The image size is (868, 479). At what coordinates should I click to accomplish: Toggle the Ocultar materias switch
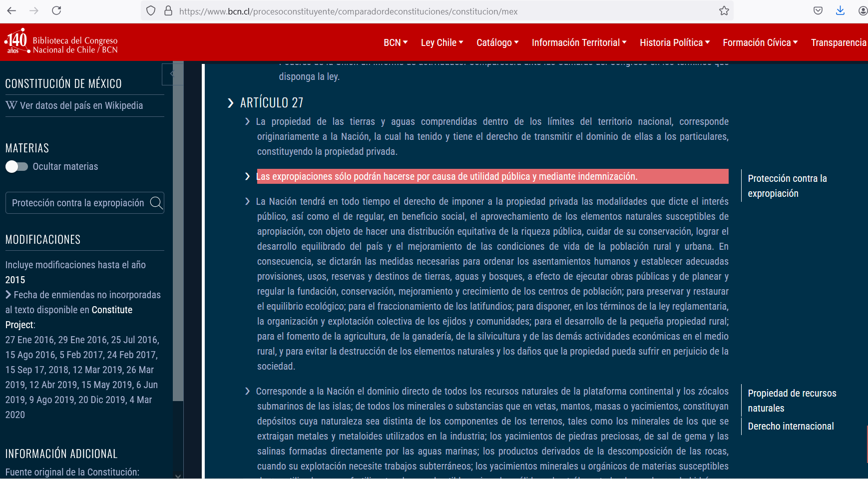point(16,166)
